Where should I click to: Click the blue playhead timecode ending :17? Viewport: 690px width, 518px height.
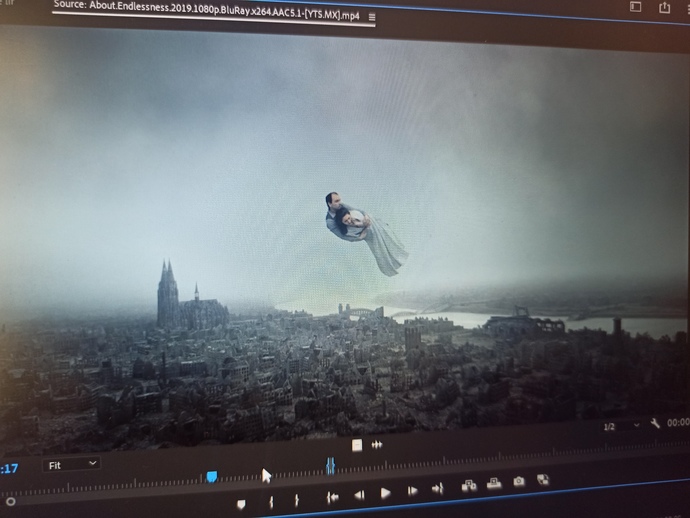[9, 468]
